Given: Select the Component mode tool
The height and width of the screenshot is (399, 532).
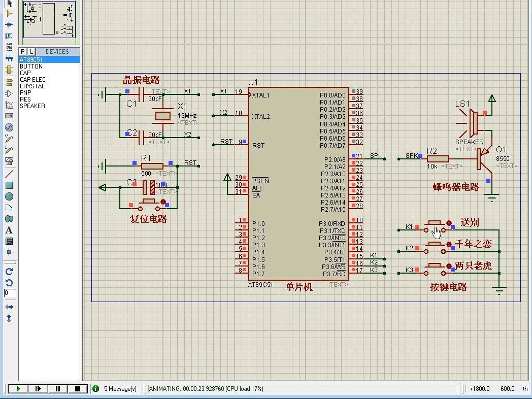Looking at the screenshot, I should coord(9,14).
